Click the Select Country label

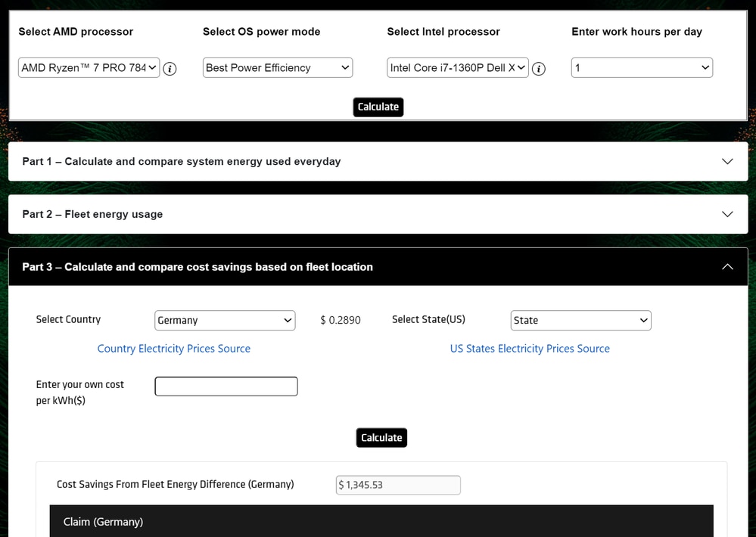[x=68, y=320]
